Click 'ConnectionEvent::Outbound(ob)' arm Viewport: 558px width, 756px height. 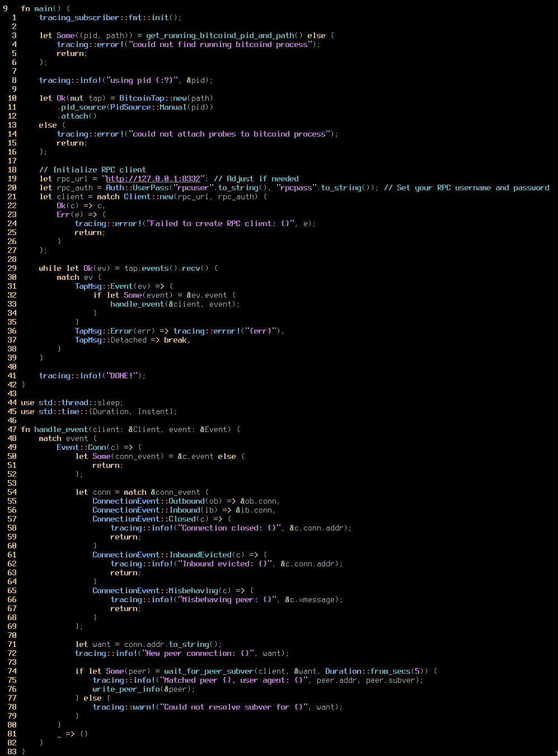pos(157,501)
